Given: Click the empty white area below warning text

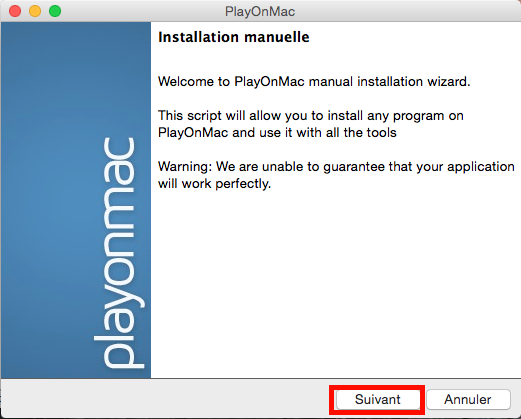Looking at the screenshot, I should click(335, 283).
